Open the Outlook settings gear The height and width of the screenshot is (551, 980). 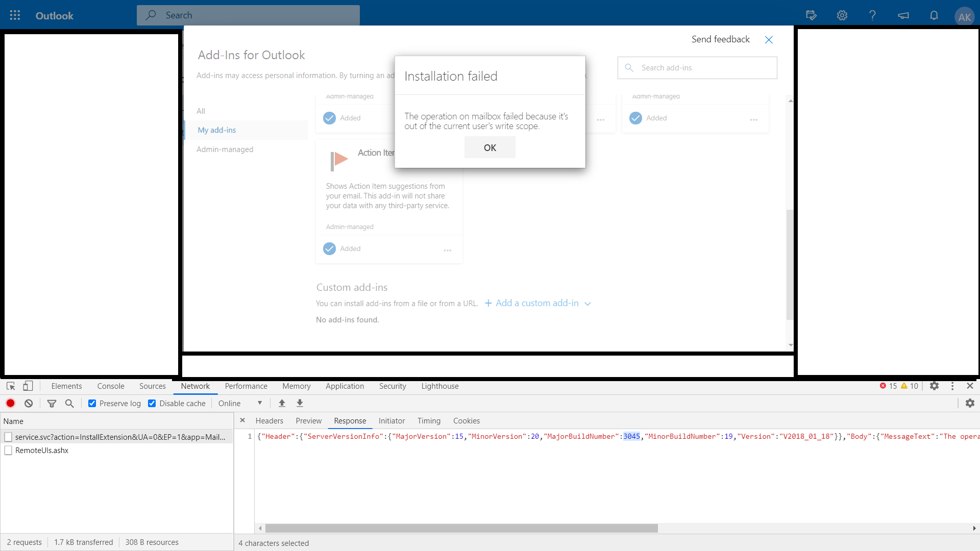pyautogui.click(x=842, y=15)
